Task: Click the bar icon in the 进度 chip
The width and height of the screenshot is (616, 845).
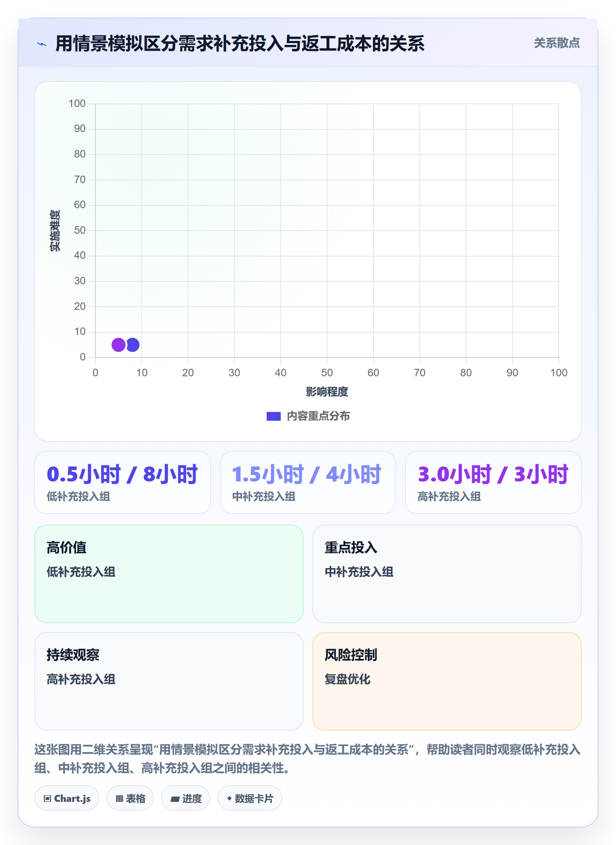Action: pyautogui.click(x=175, y=799)
